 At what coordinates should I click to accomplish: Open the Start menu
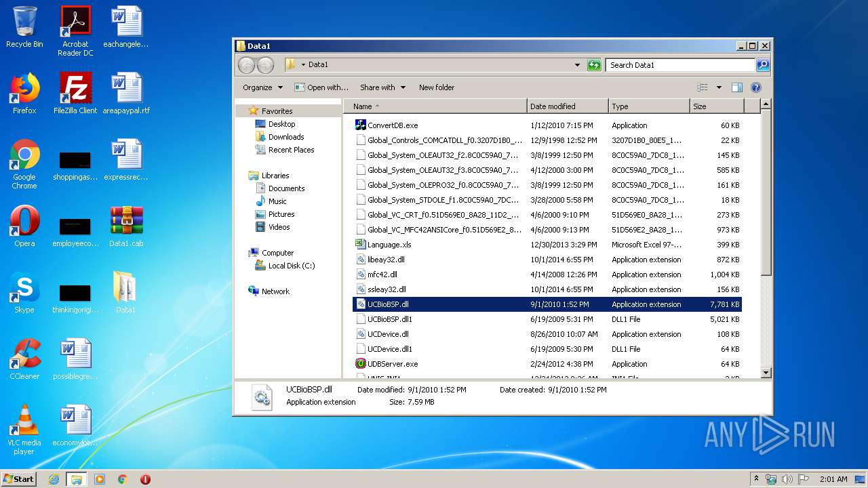tap(19, 479)
